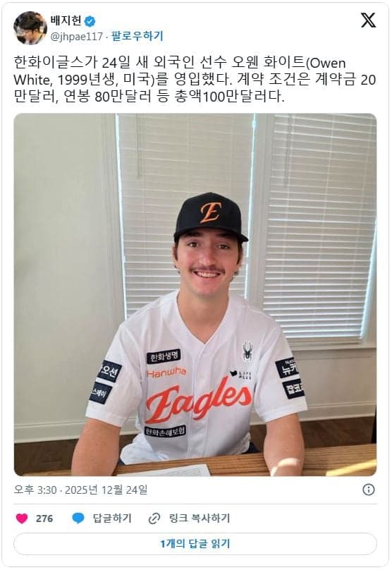Click the Eagles jersey logo in photo
The height and width of the screenshot is (570, 392).
(x=199, y=401)
